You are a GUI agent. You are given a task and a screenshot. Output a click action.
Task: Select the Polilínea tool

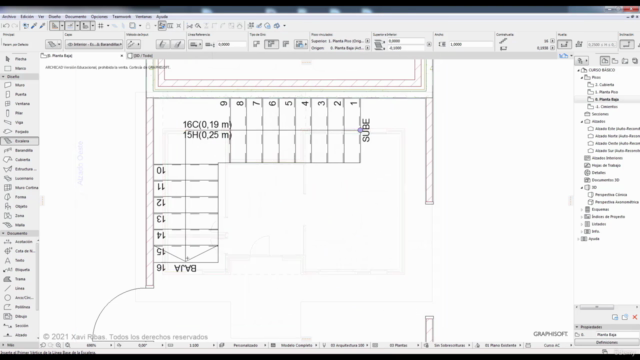point(20,307)
